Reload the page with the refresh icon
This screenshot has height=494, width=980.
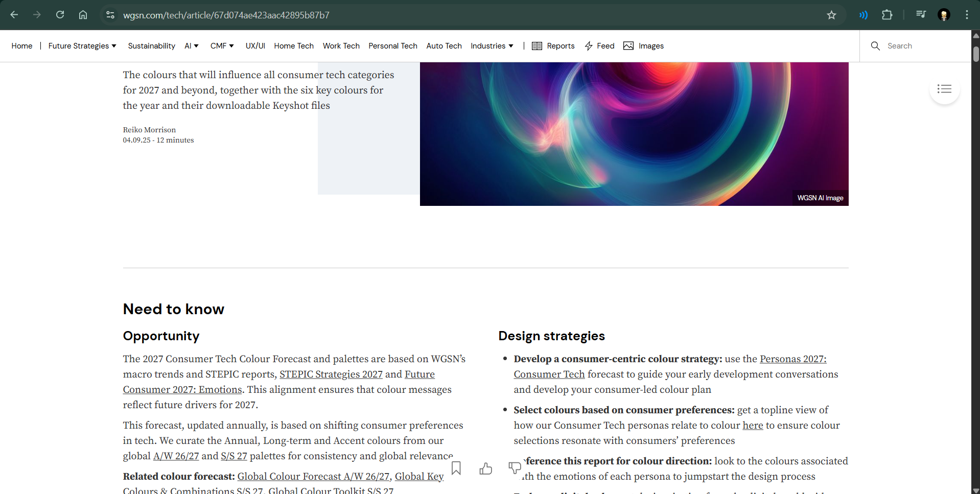(60, 15)
